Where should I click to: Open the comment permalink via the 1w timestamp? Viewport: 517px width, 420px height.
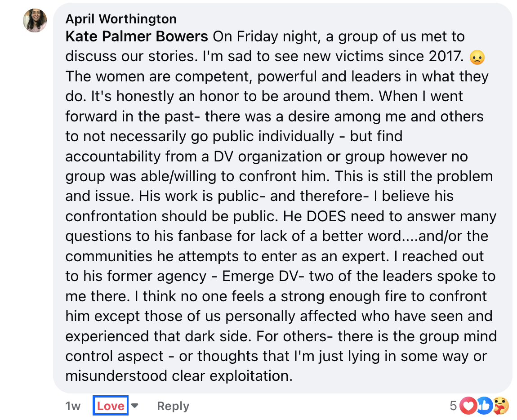74,406
